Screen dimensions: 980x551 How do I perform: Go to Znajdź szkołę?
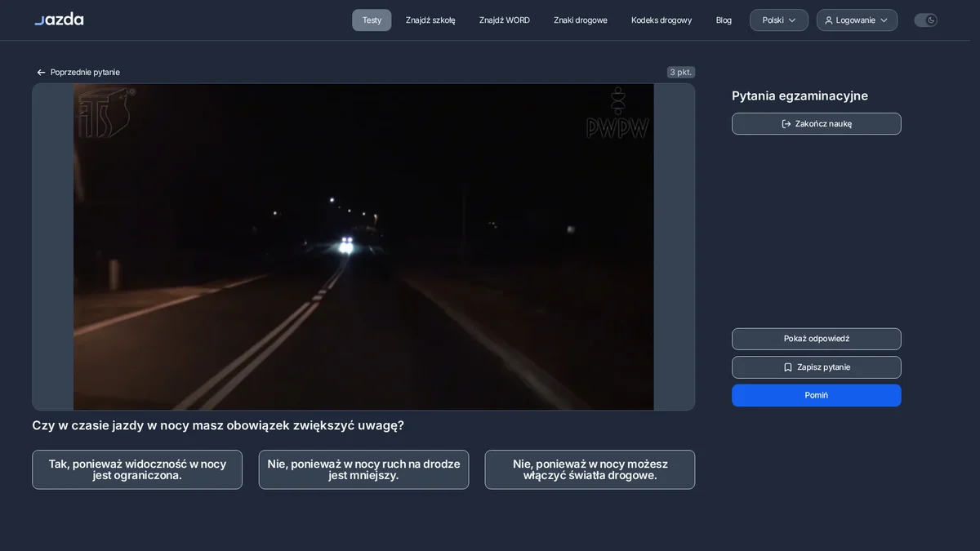click(430, 20)
